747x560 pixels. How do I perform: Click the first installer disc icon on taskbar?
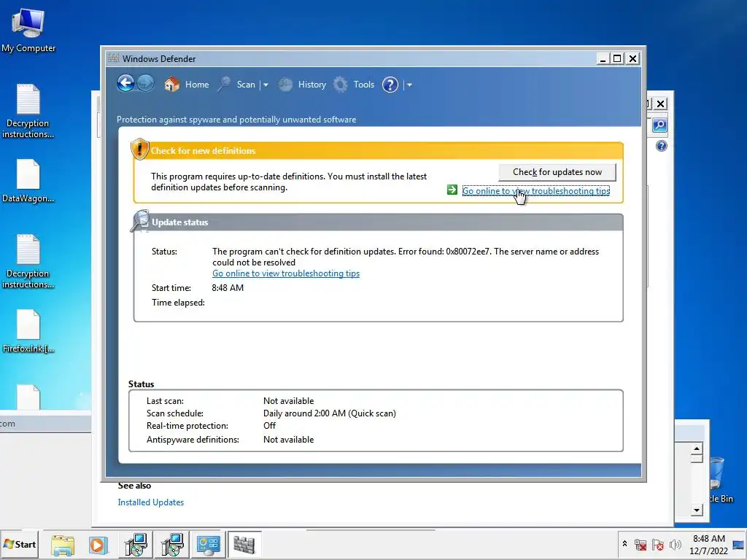coord(136,545)
